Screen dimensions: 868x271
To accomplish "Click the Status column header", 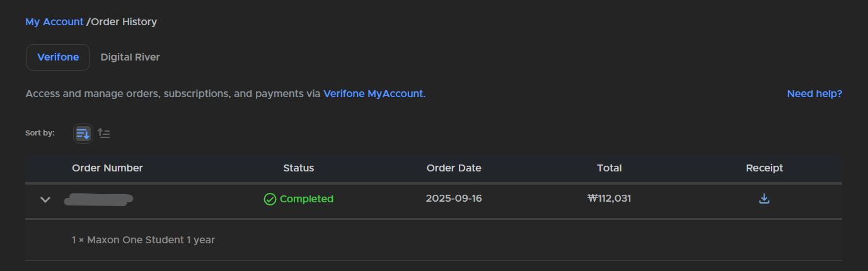I will (298, 168).
